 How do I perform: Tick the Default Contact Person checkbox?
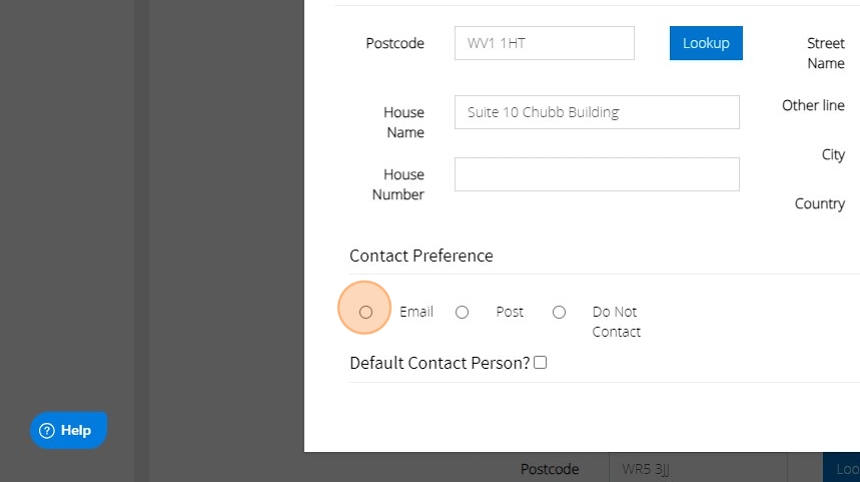[x=541, y=363]
